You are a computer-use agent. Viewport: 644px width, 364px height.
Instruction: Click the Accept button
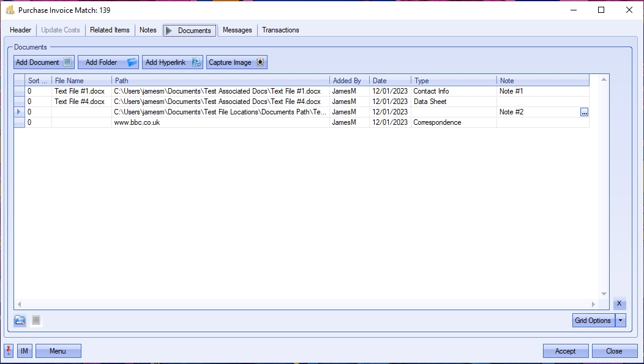click(x=565, y=351)
